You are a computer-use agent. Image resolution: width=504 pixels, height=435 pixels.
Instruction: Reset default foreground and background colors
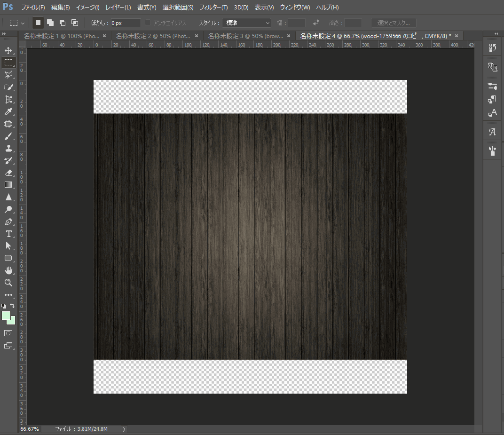pos(4,306)
